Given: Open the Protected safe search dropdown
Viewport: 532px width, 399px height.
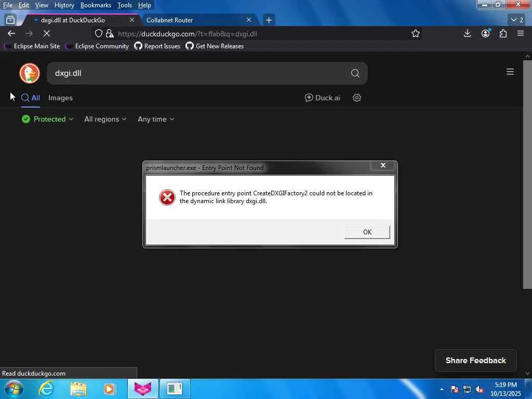Looking at the screenshot, I should 47,119.
